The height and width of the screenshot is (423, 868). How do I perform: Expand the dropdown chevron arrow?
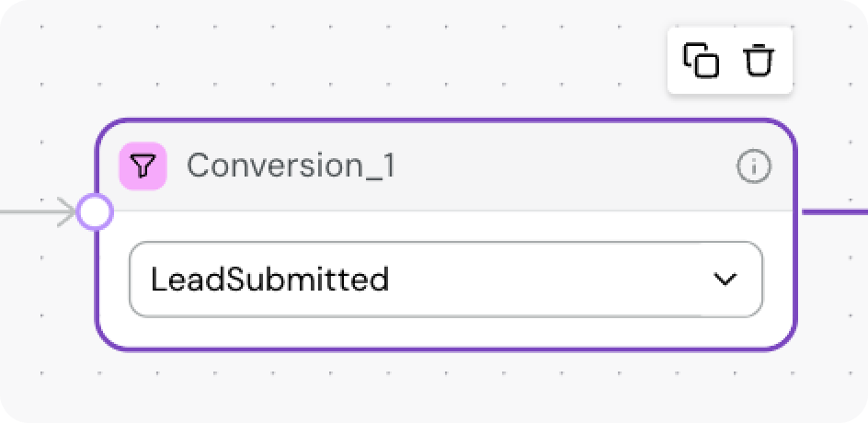coord(725,280)
